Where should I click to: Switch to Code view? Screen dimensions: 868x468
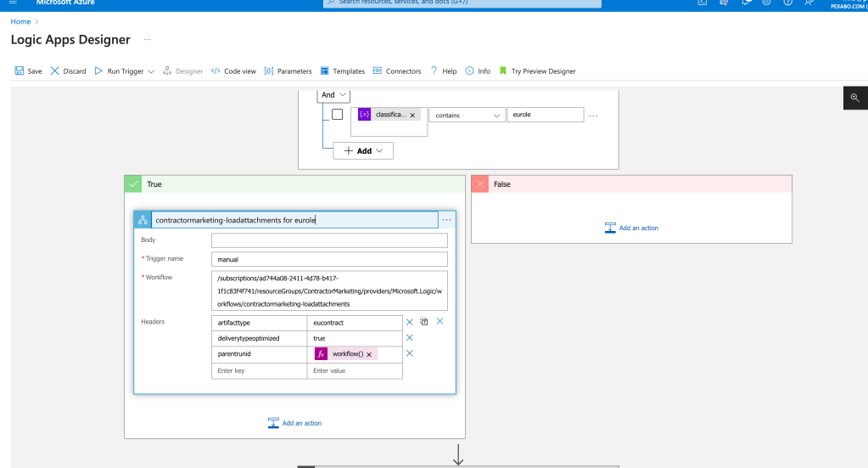click(x=233, y=70)
